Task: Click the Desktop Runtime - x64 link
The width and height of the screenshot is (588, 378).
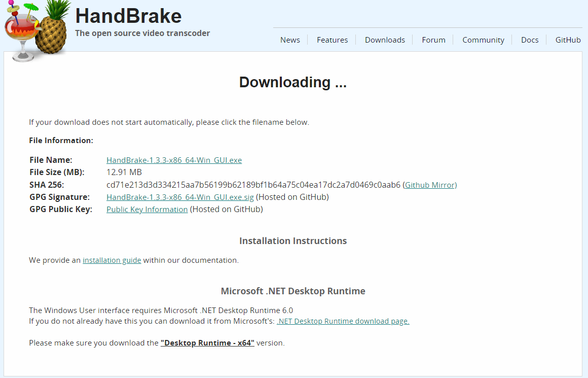Action: point(207,342)
